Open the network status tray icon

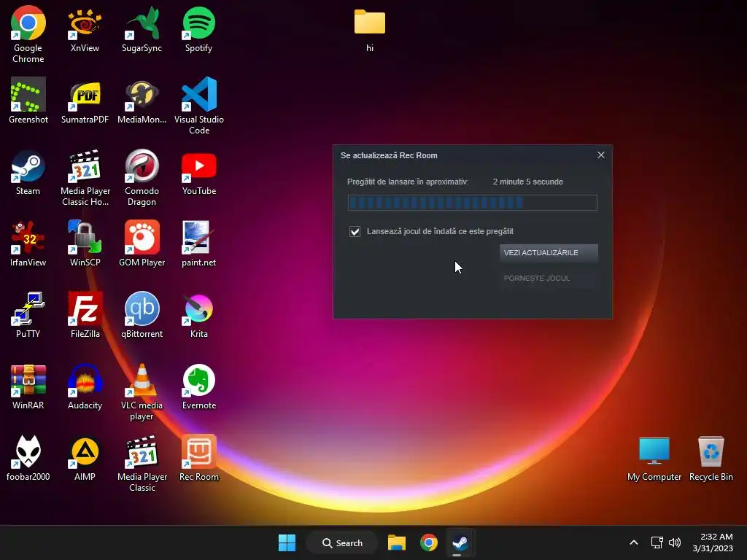pos(657,542)
